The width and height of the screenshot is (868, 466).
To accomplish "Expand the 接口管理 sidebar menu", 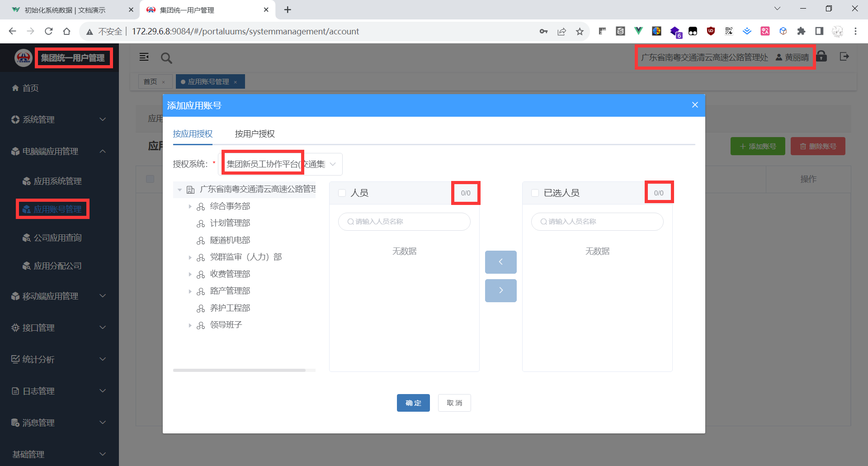I will [59, 328].
